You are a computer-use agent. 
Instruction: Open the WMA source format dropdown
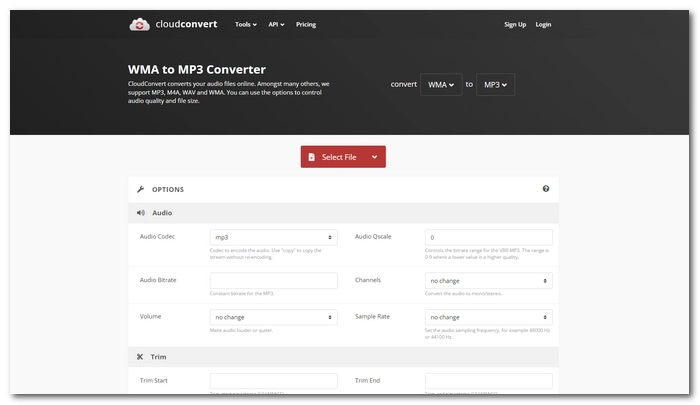coord(441,85)
